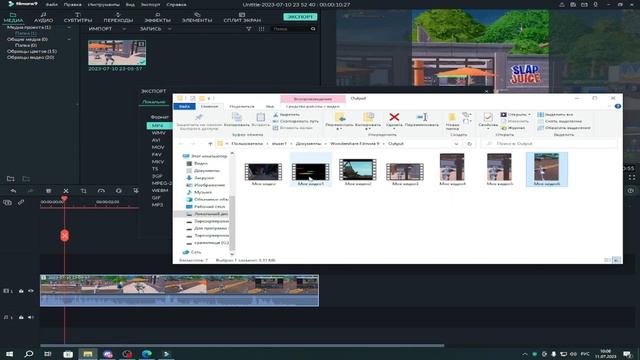Collapse the Медиа проекта tree group
The image size is (640, 360).
point(69,27)
